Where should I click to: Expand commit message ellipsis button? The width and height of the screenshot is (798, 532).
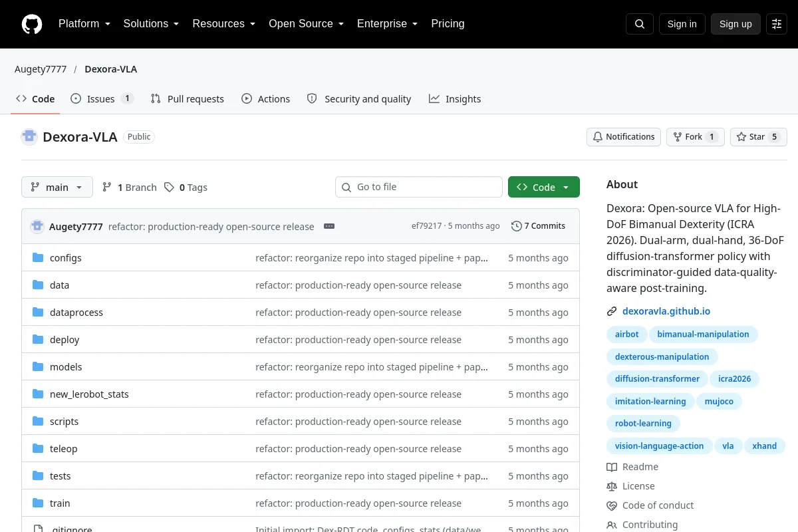click(329, 226)
